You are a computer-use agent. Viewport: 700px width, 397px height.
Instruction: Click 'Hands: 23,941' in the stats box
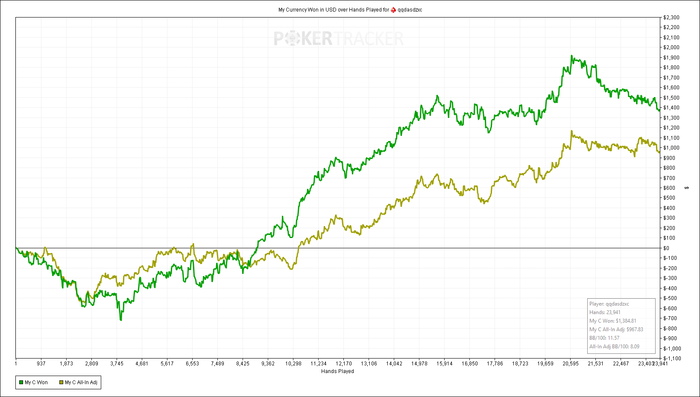(604, 312)
